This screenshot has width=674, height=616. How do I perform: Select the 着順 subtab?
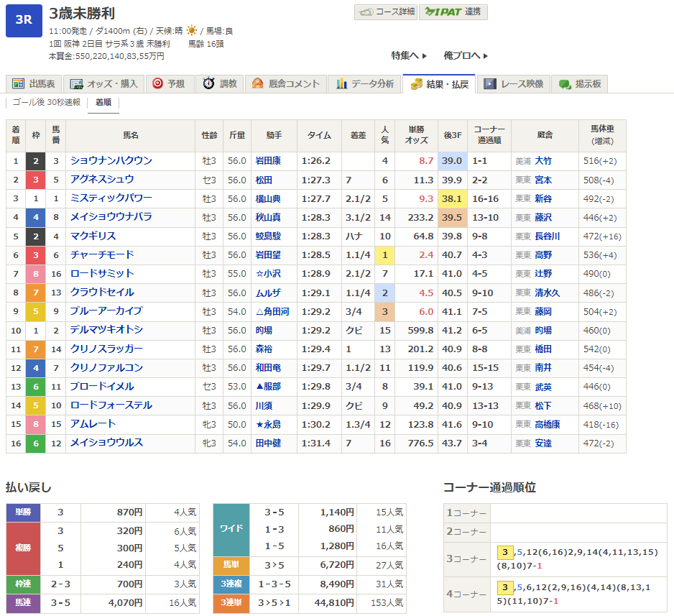click(103, 103)
